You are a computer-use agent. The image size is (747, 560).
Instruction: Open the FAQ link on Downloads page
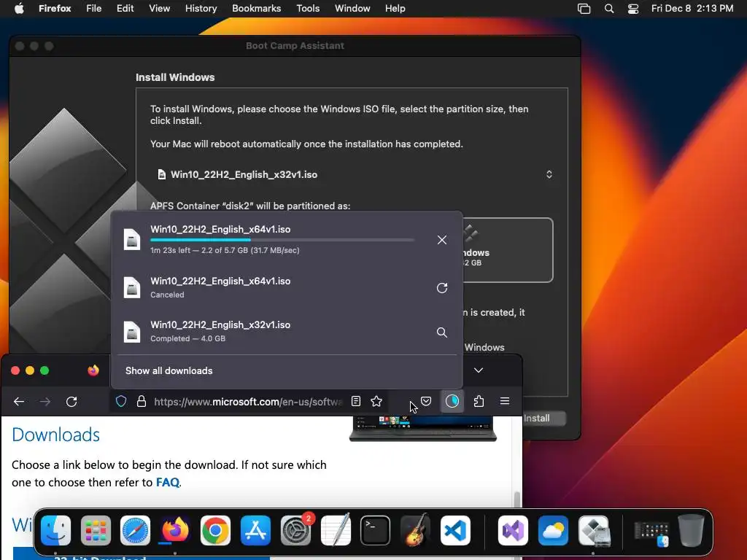tap(168, 483)
